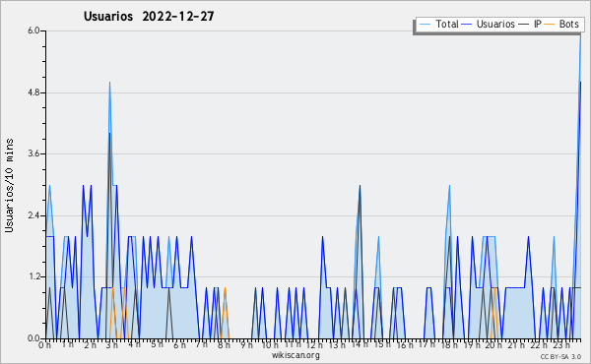The height and width of the screenshot is (364, 591).
Task: Click the "20 h" x-axis label
Action: pos(493,345)
